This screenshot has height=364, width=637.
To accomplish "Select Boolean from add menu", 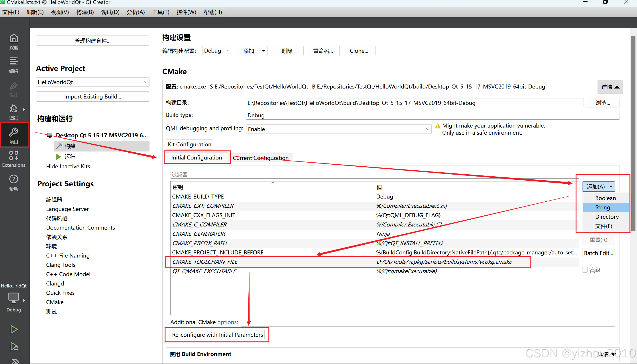I will click(606, 198).
